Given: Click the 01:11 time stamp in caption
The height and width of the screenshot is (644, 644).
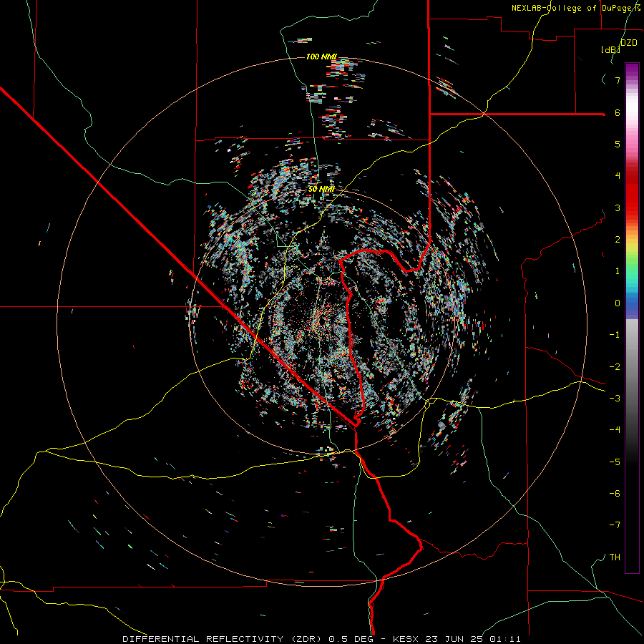Looking at the screenshot, I should click(x=504, y=639).
